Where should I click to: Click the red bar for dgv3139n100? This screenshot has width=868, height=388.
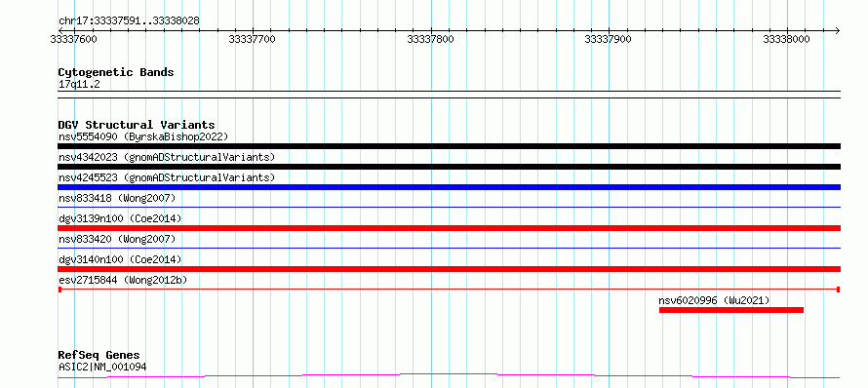(x=449, y=228)
